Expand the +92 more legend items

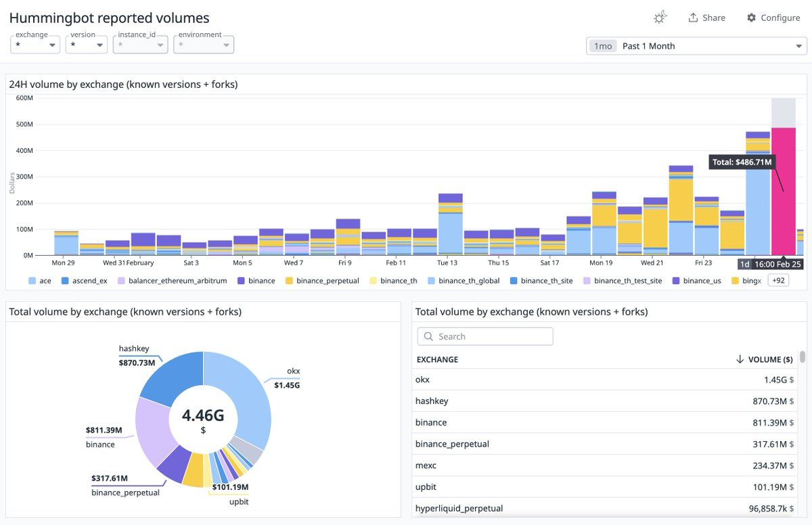point(777,280)
